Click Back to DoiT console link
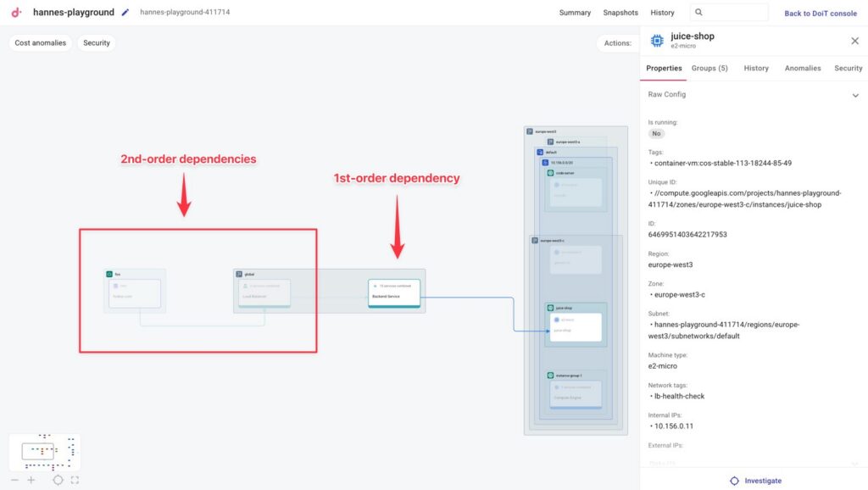Viewport: 868px width, 490px height. 820,14
